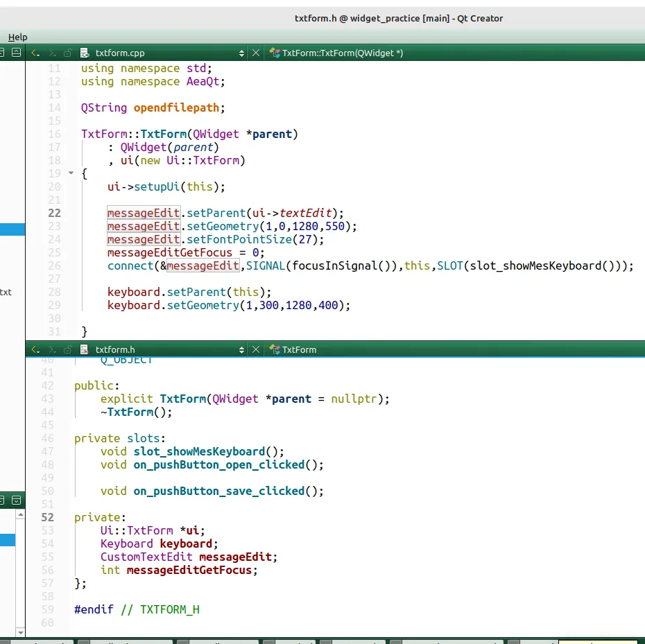Go back in the txtform.cpp editor
Image resolution: width=645 pixels, height=644 pixels.
[x=35, y=53]
